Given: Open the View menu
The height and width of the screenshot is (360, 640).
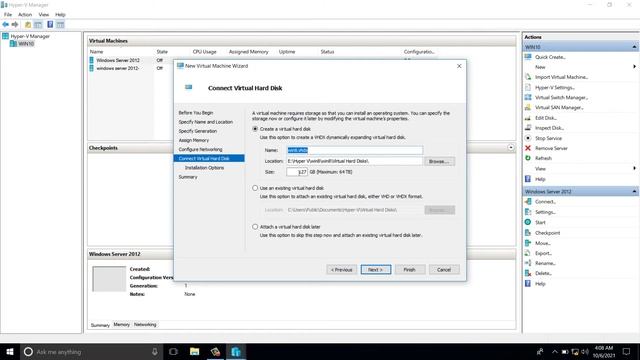Looking at the screenshot, I should 44,14.
